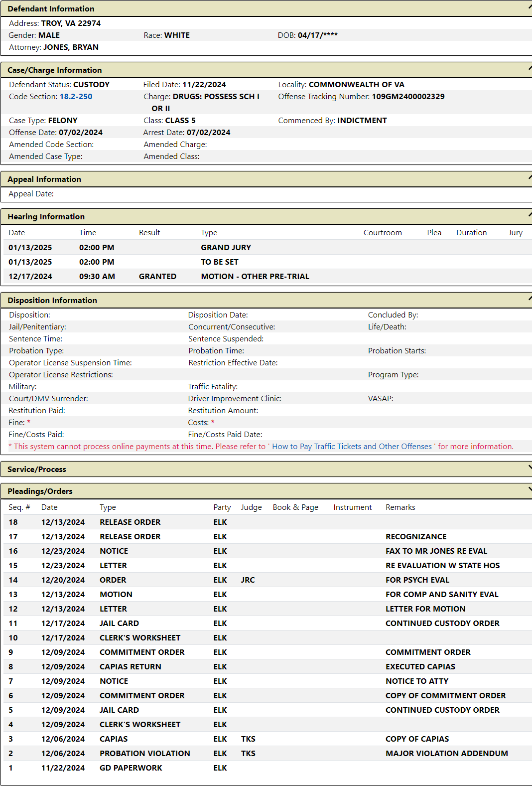Click Offense Tracking Number 109GM2400002329

pos(408,97)
